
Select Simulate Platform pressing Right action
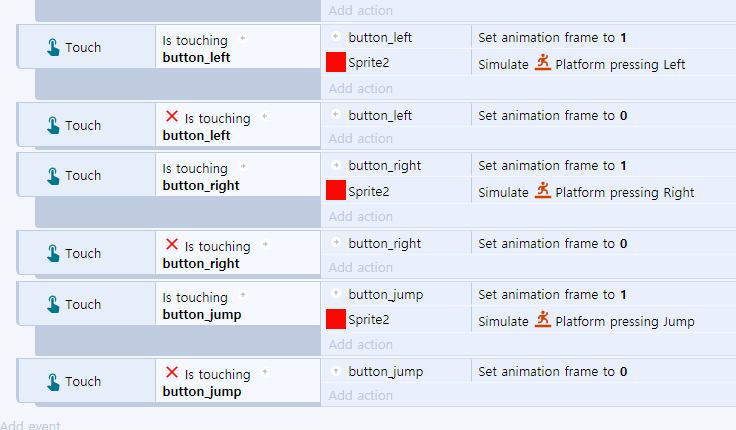(586, 192)
